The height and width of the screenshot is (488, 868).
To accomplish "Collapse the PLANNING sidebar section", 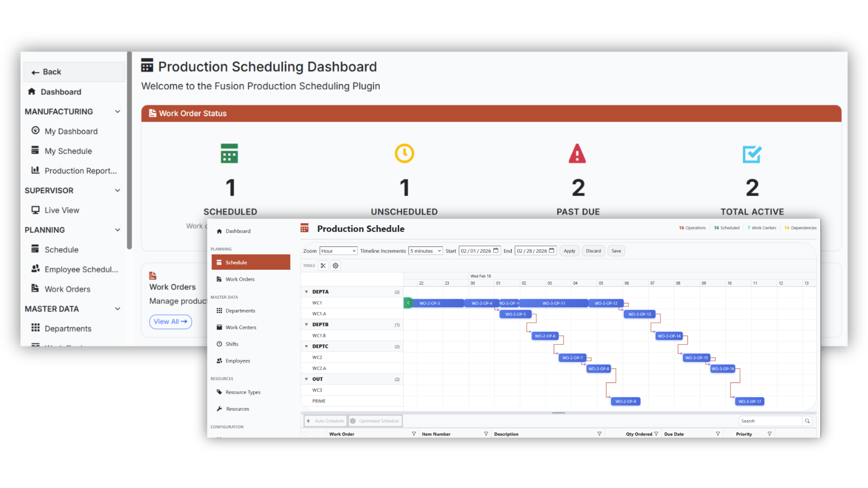I will click(118, 230).
